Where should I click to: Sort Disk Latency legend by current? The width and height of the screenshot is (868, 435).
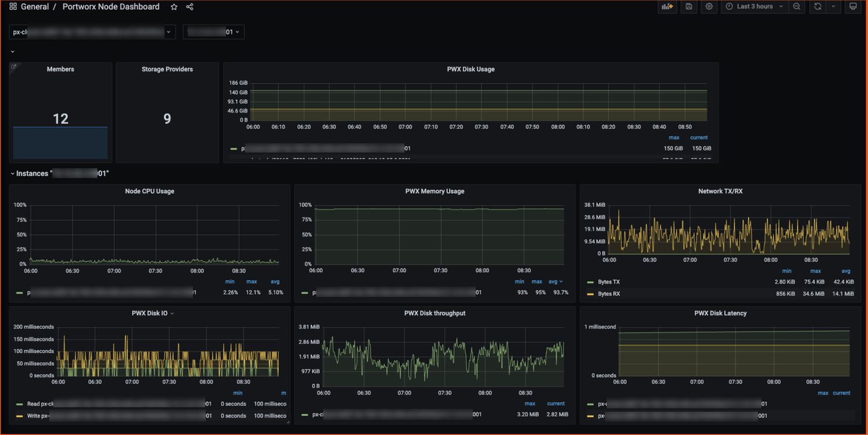[x=842, y=393]
